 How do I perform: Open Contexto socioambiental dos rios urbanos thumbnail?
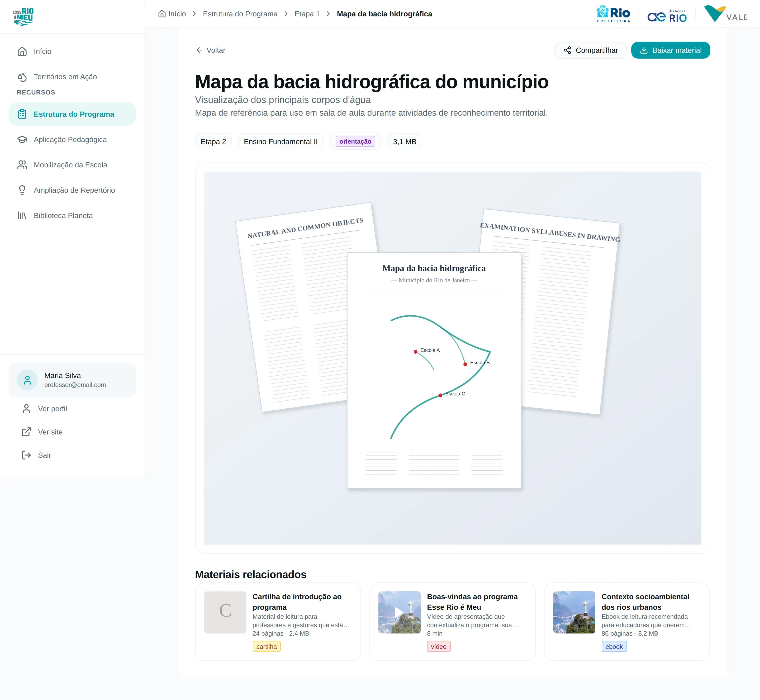pos(574,612)
